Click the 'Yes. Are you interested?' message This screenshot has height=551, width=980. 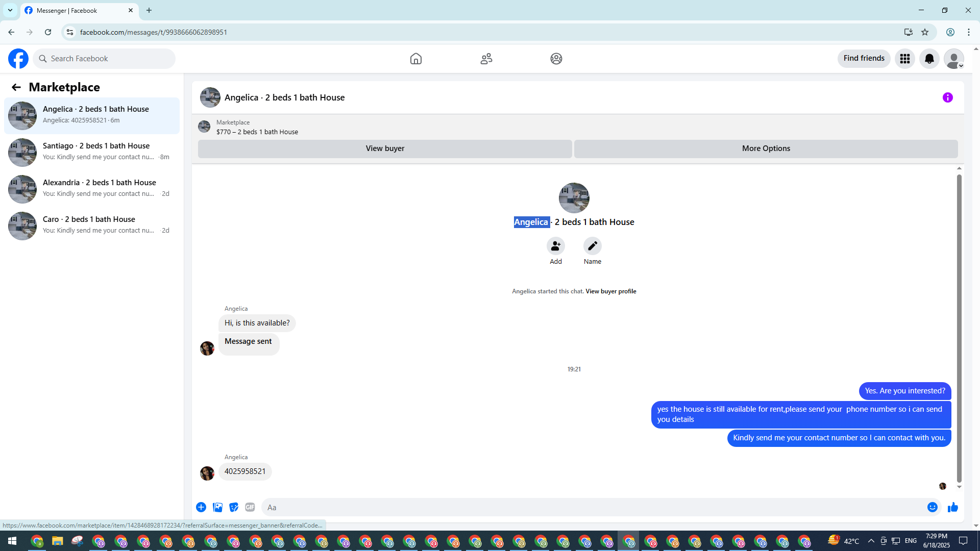[x=905, y=391]
